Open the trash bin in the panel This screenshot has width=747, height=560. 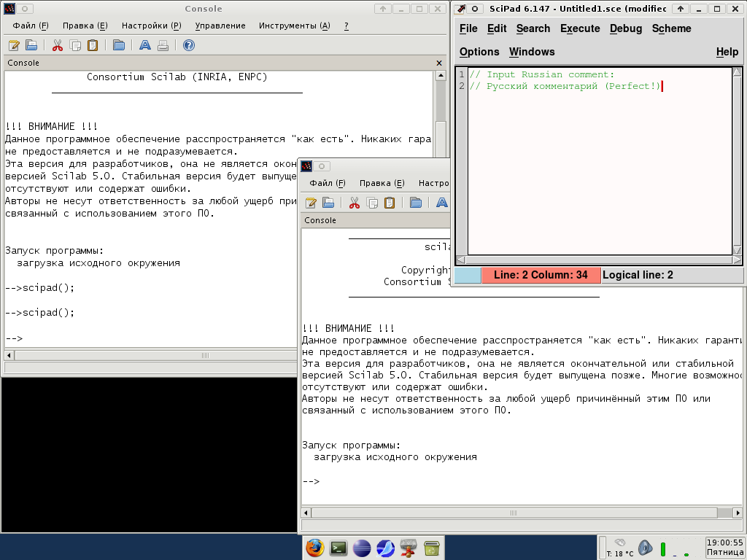(x=432, y=548)
